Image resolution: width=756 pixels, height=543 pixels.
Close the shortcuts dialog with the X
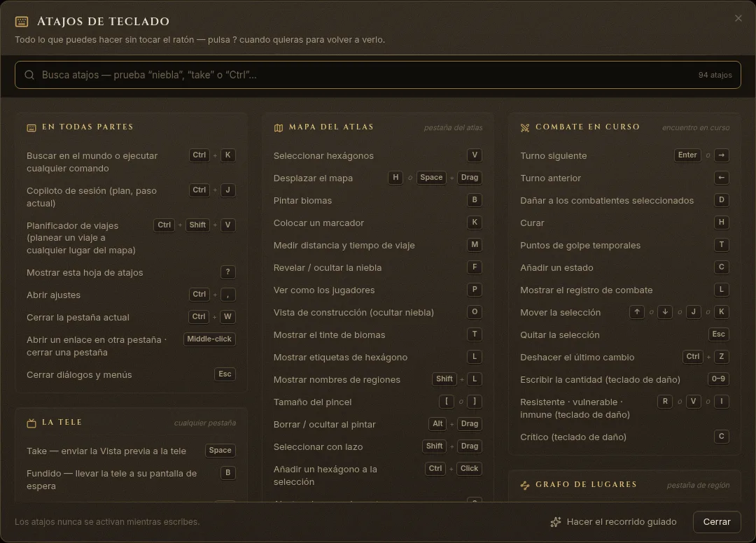pyautogui.click(x=738, y=18)
